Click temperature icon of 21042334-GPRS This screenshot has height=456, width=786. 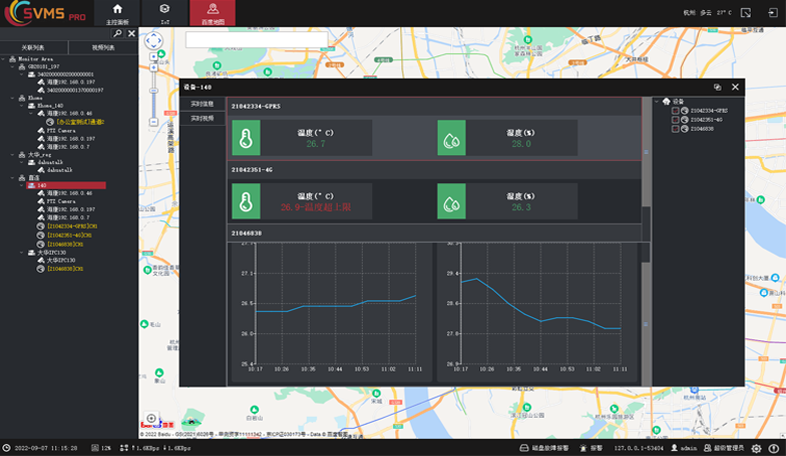[x=246, y=138]
